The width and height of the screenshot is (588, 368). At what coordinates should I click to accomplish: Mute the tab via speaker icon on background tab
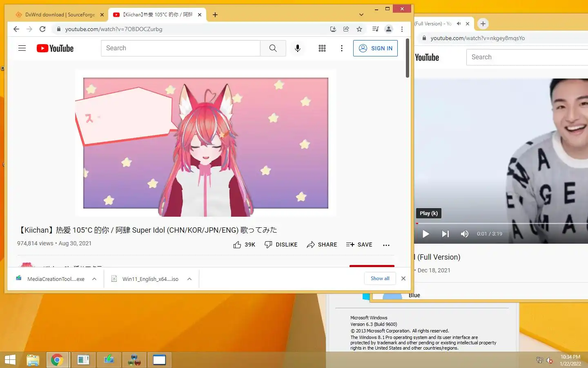pos(459,24)
